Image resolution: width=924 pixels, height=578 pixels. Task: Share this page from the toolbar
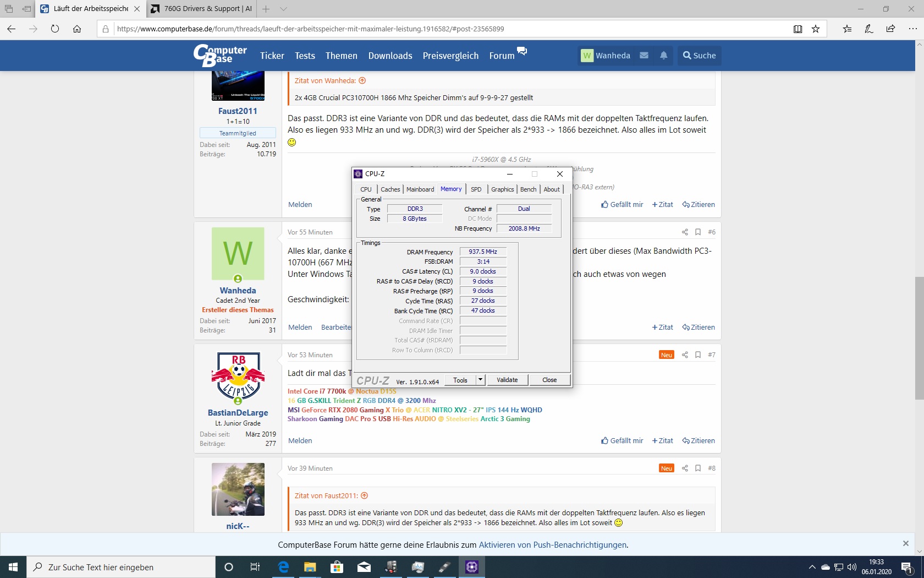pyautogui.click(x=890, y=29)
